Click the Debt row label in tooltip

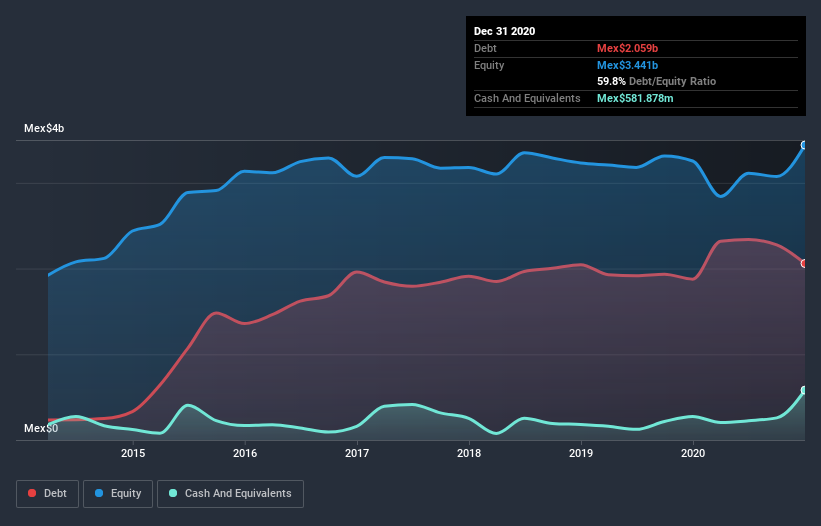485,49
